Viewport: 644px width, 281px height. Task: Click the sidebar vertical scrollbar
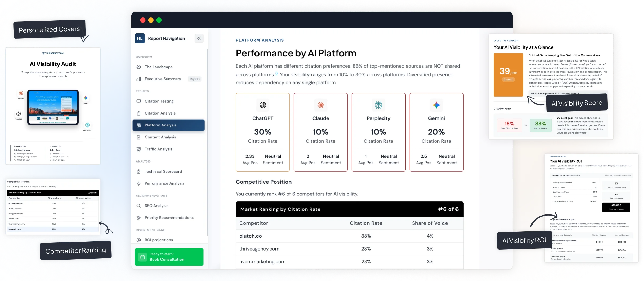click(x=207, y=143)
